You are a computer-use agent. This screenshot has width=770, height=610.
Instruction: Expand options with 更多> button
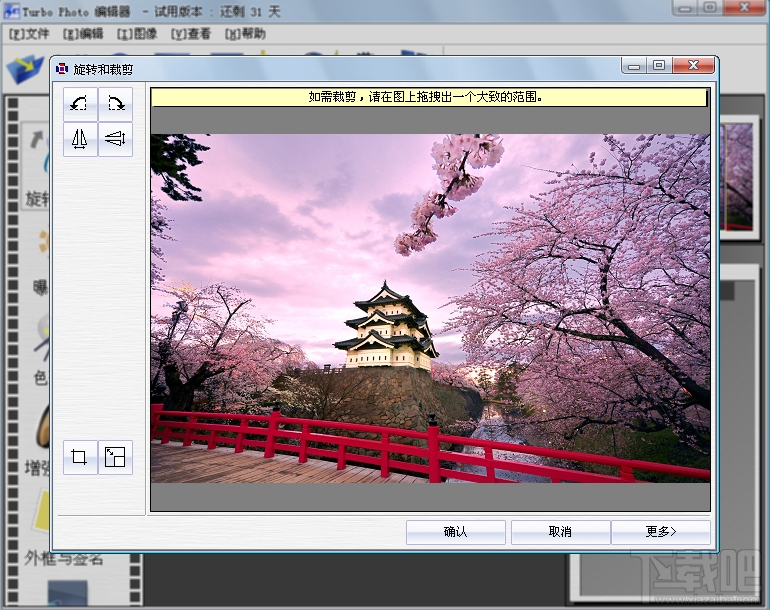point(660,532)
